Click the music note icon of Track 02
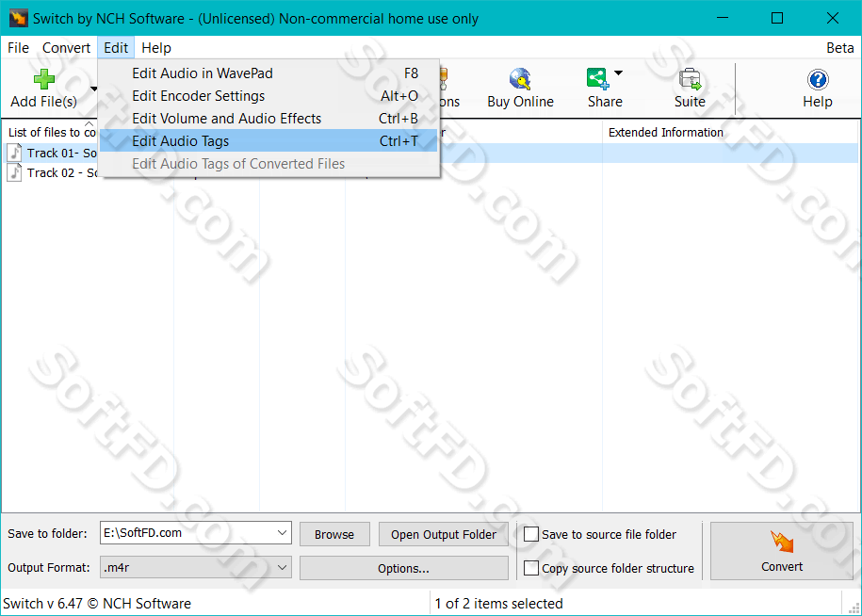Viewport: 862px width, 616px height. [x=15, y=172]
